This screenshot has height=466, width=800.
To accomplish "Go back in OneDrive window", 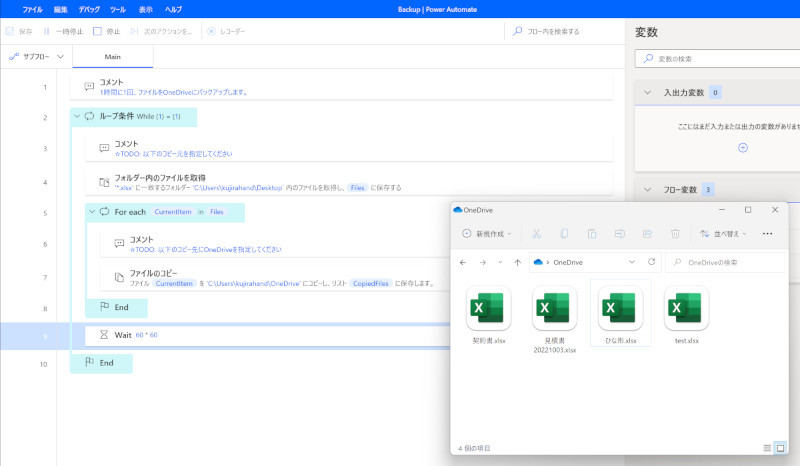I will [463, 262].
